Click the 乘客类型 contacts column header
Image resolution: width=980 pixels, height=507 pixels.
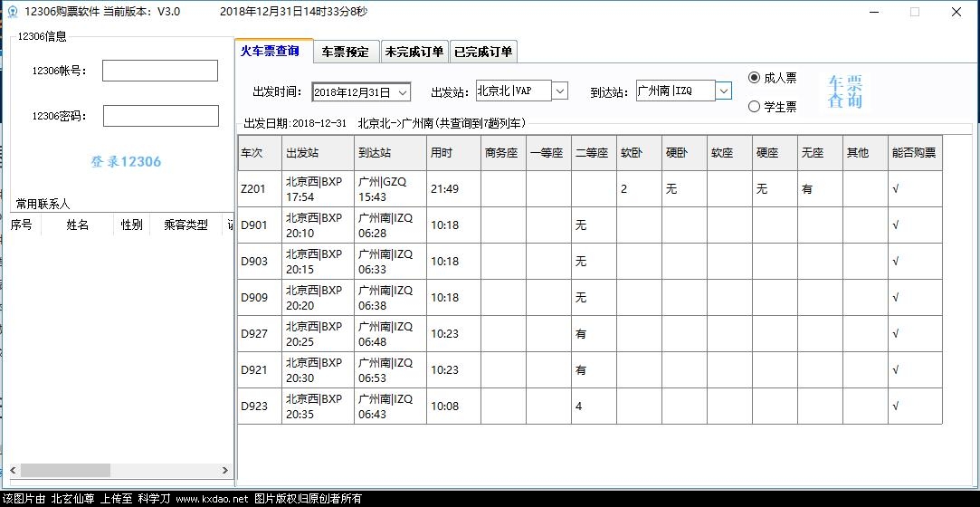pyautogui.click(x=186, y=225)
